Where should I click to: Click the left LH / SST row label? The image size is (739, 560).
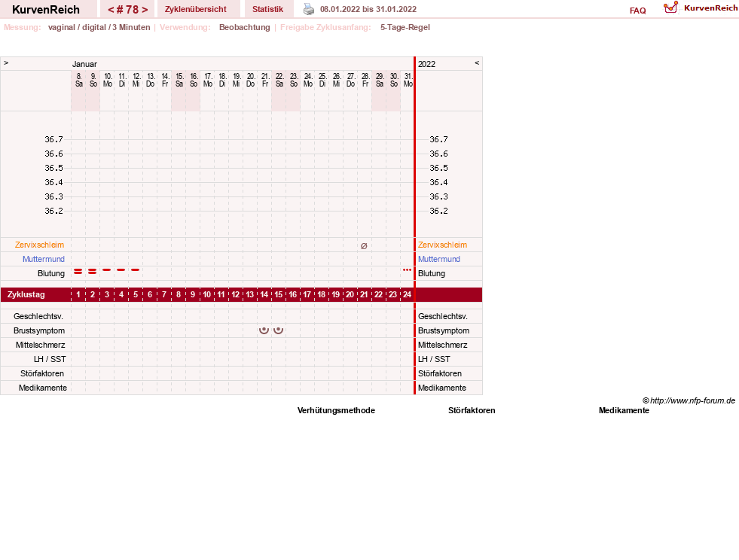[50, 359]
